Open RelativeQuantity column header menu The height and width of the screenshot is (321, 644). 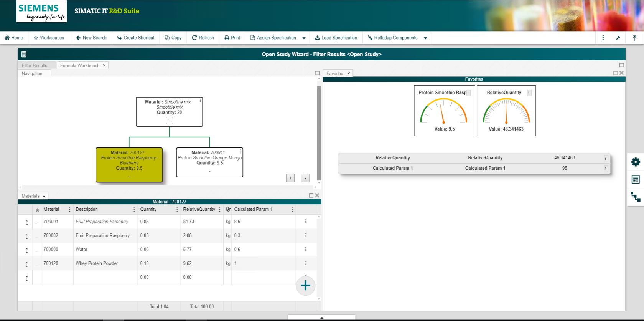point(219,210)
